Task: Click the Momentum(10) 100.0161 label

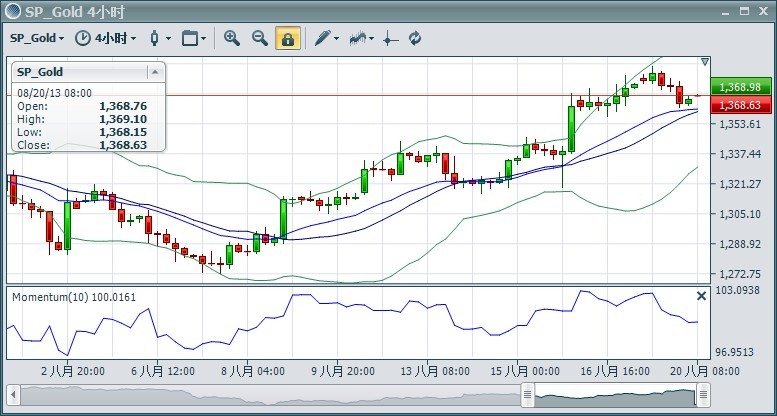Action: 74,297
